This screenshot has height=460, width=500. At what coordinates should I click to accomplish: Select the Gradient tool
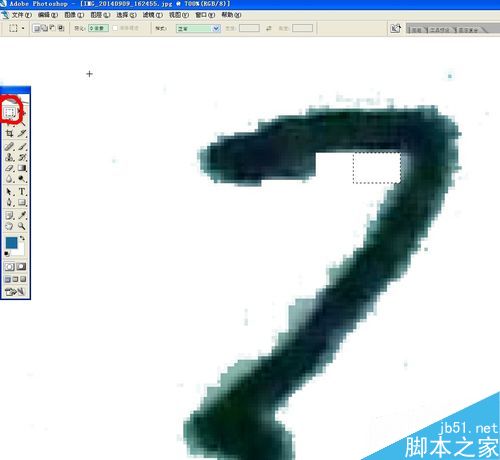click(x=22, y=168)
